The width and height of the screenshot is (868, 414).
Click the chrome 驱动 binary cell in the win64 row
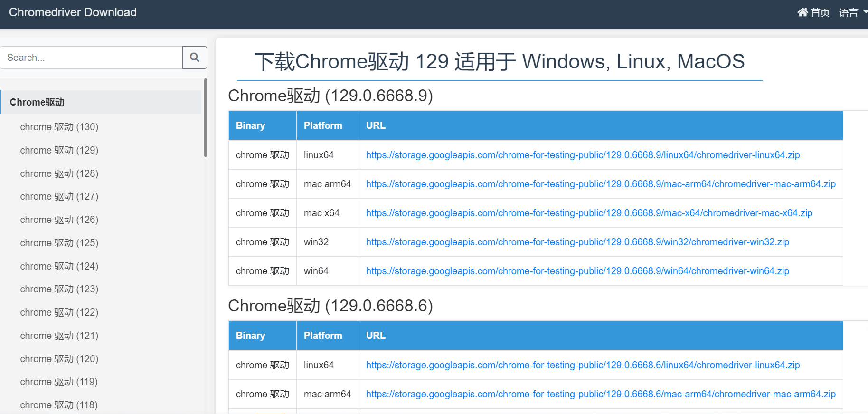tap(263, 271)
